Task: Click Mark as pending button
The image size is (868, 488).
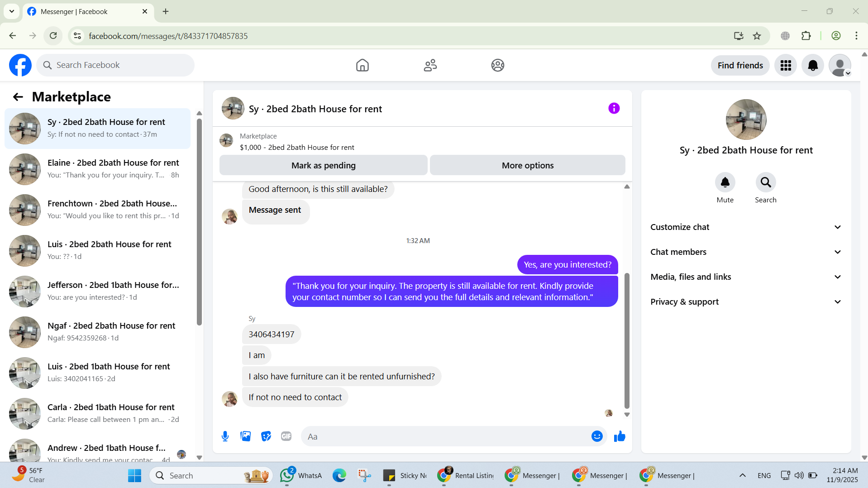Action: pos(323,165)
